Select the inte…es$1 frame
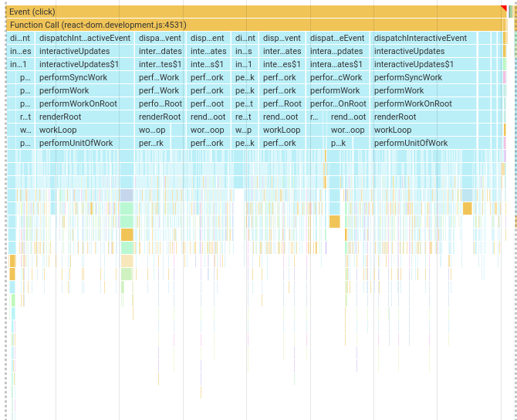The height and width of the screenshot is (420, 517). (x=282, y=64)
